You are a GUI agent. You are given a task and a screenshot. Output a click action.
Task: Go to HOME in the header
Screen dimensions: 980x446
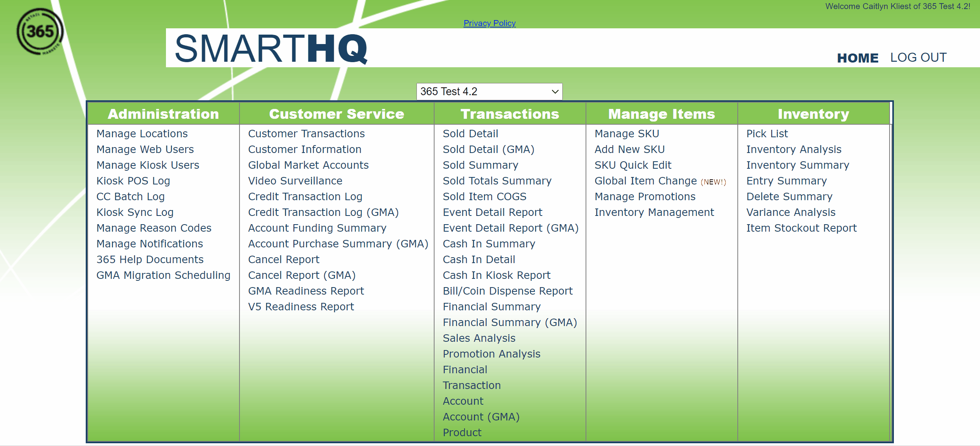click(857, 58)
